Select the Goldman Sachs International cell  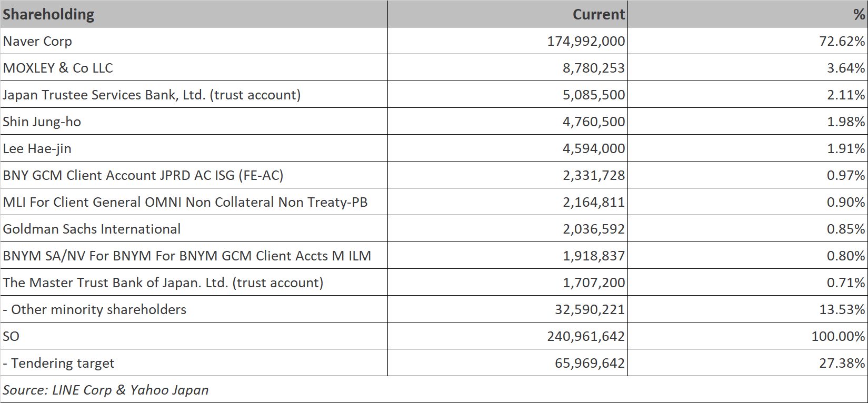92,229
